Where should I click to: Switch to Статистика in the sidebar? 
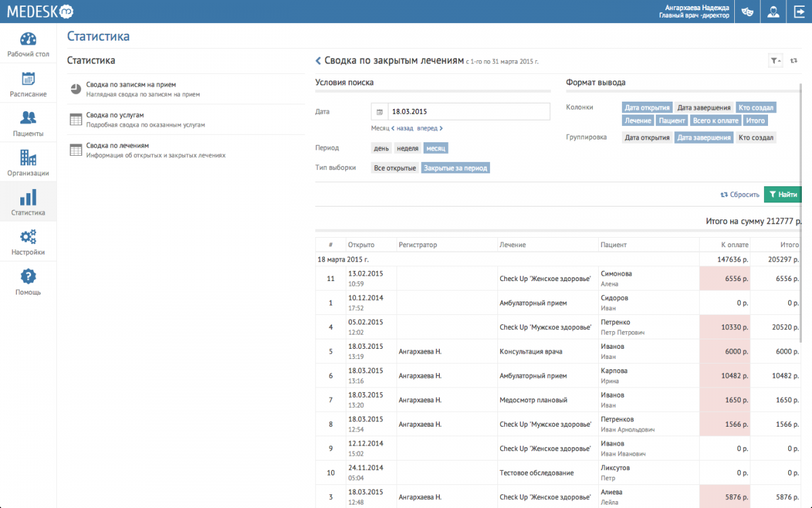28,198
